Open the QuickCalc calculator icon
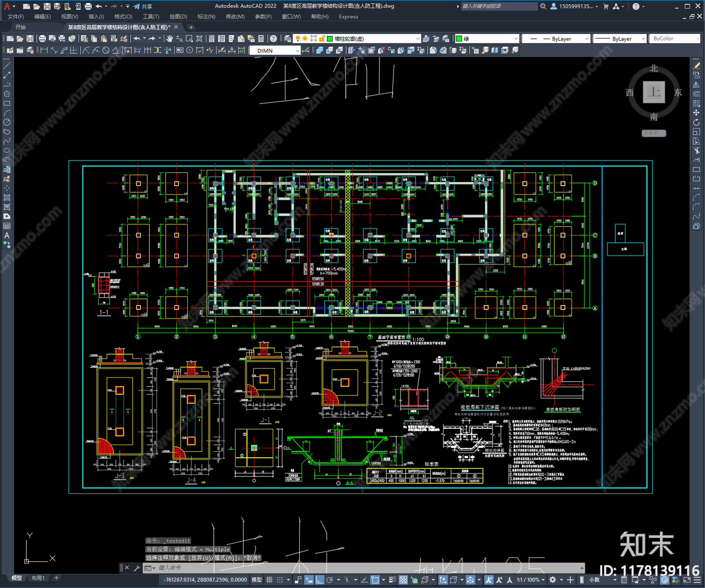This screenshot has height=588, width=705. point(261,39)
